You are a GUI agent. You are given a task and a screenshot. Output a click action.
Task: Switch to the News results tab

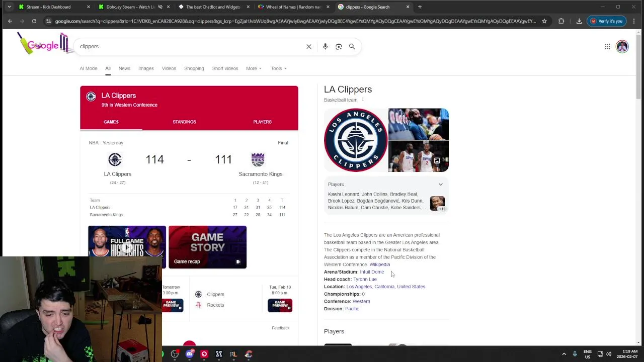click(x=124, y=68)
